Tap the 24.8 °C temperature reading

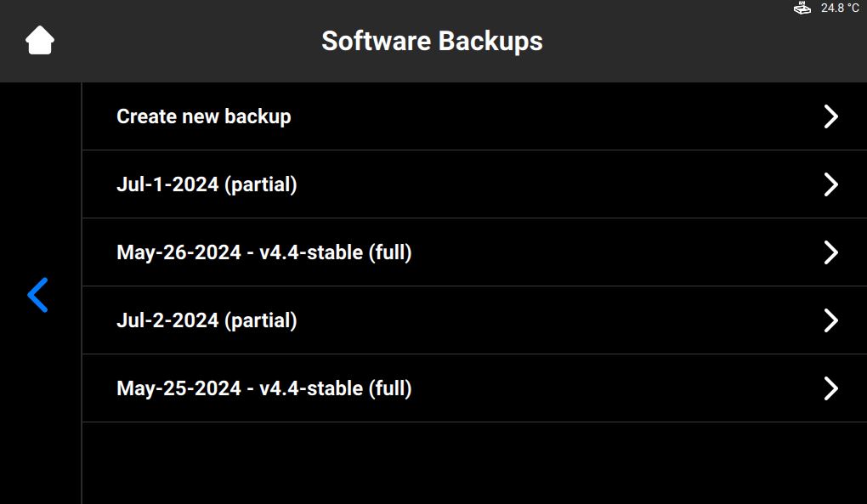coord(840,8)
